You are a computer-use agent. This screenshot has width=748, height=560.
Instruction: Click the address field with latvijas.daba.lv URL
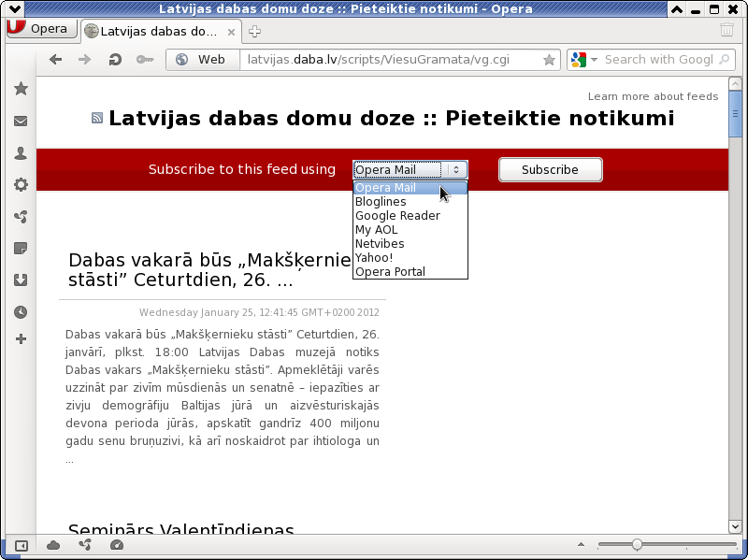click(x=391, y=60)
